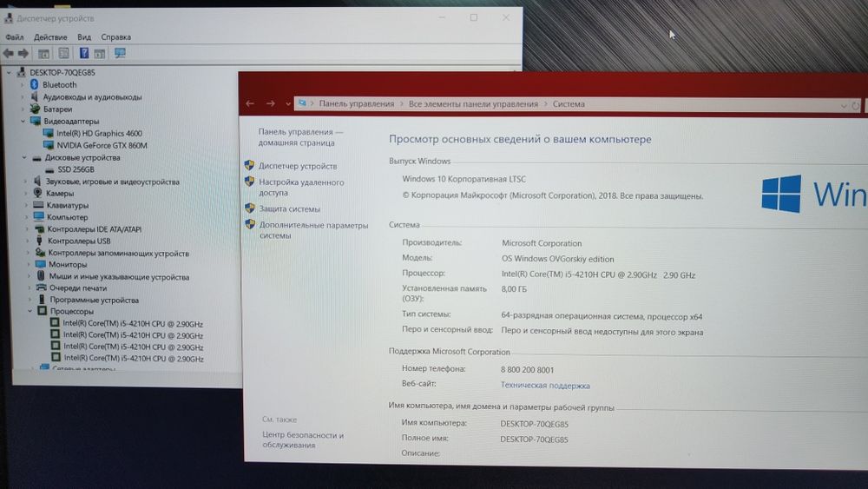Collapse the DESKTOP-70QEG85 root node

pyautogui.click(x=9, y=73)
